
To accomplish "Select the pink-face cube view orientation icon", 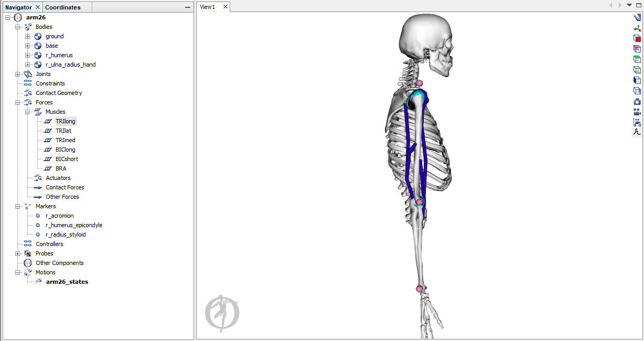I will [x=637, y=48].
